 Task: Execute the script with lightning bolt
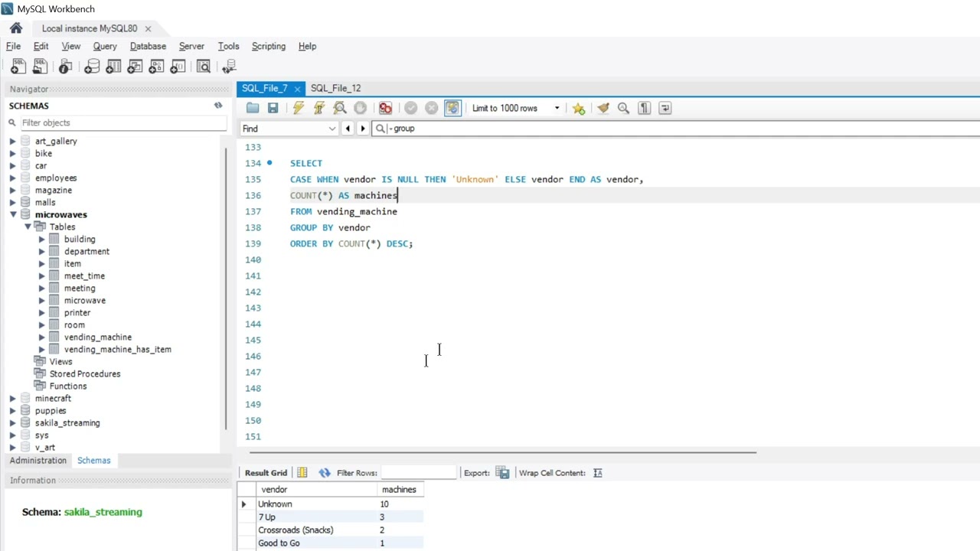point(299,108)
